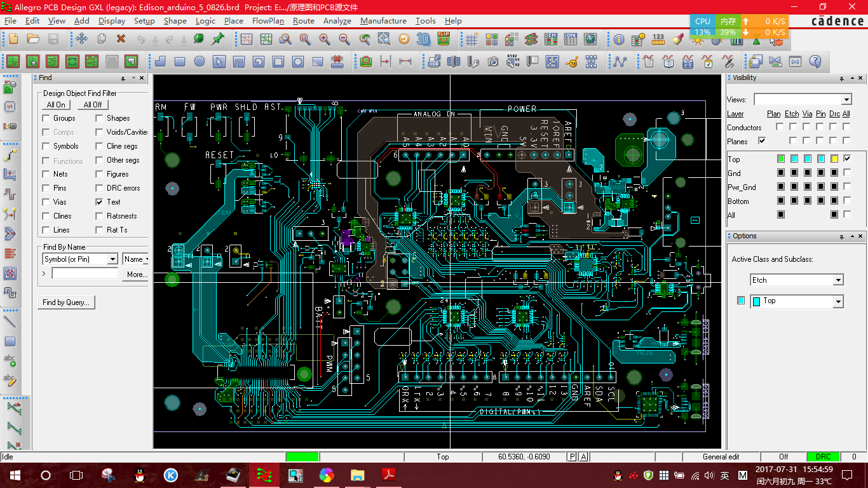Enable the DRC errors checkbox

(99, 188)
